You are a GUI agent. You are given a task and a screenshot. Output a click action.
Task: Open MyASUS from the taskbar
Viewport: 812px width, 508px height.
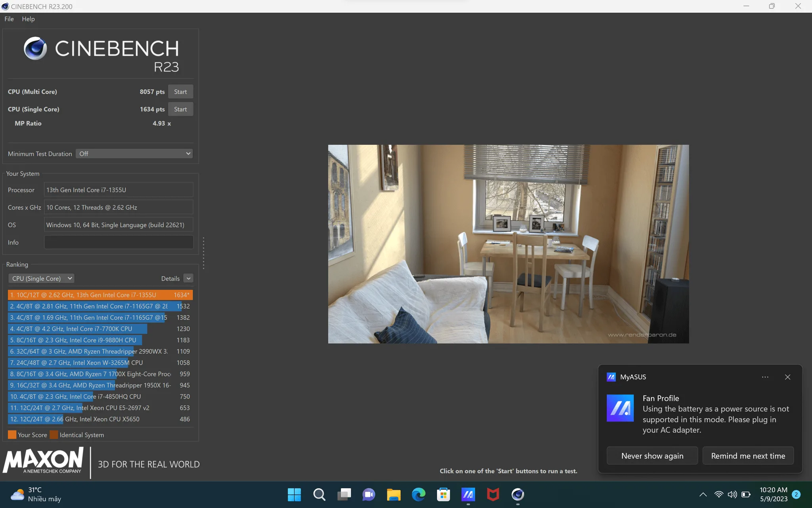[x=468, y=495]
